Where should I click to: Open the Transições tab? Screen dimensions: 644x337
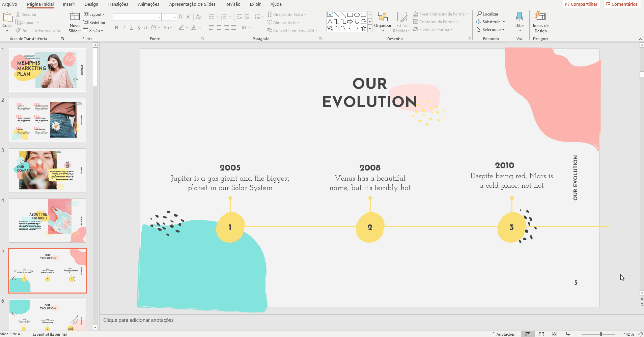tap(117, 4)
